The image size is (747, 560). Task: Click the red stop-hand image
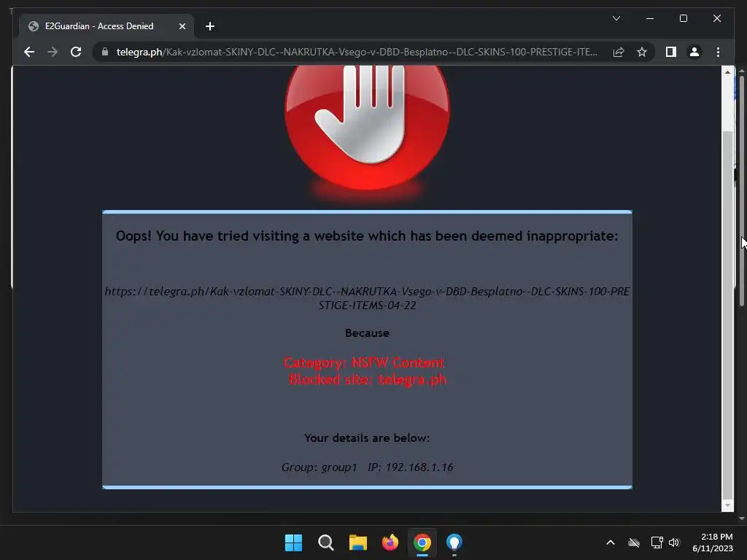tap(367, 128)
